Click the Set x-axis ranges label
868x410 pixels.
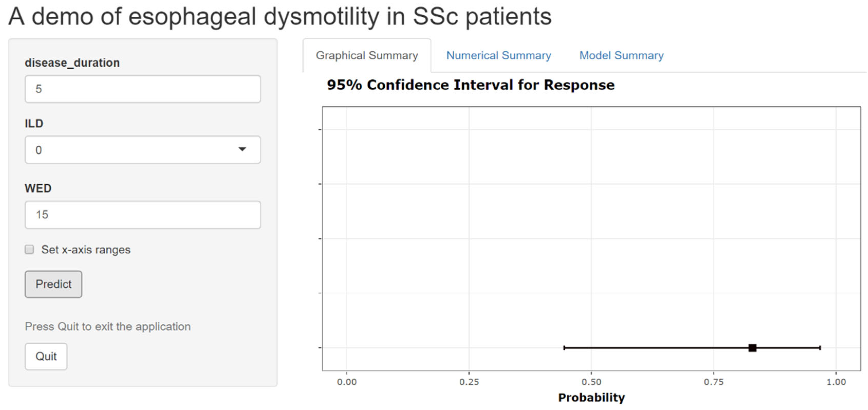[86, 250]
